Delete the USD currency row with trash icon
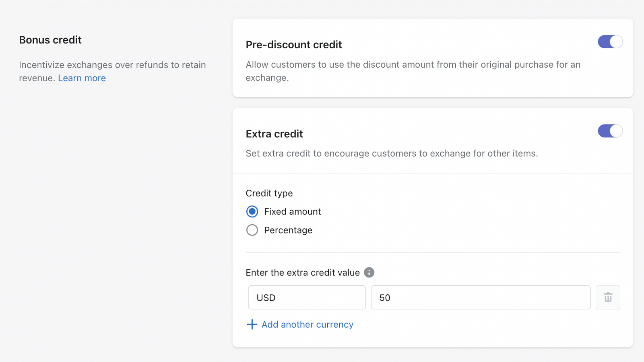This screenshot has height=362, width=644. [x=608, y=298]
